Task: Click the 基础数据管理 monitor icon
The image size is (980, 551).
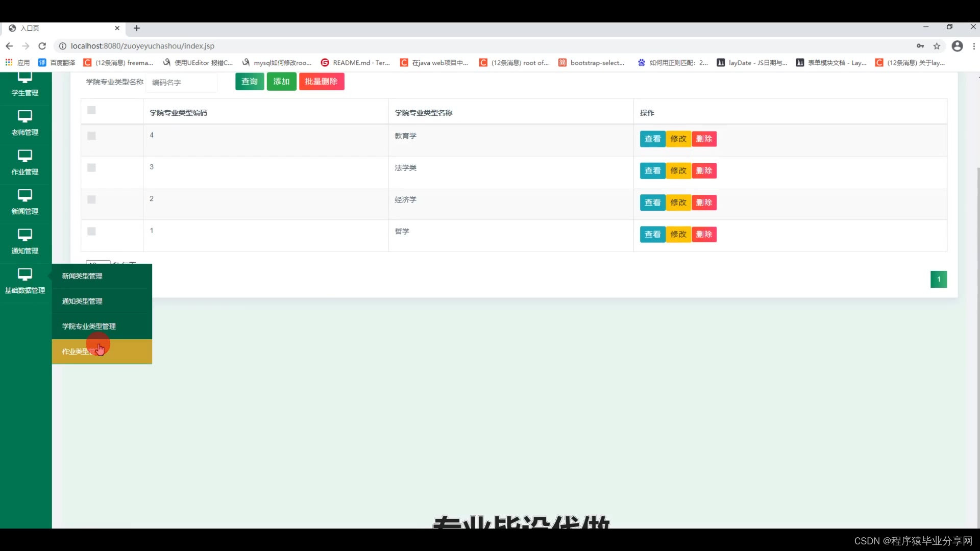Action: 24,274
